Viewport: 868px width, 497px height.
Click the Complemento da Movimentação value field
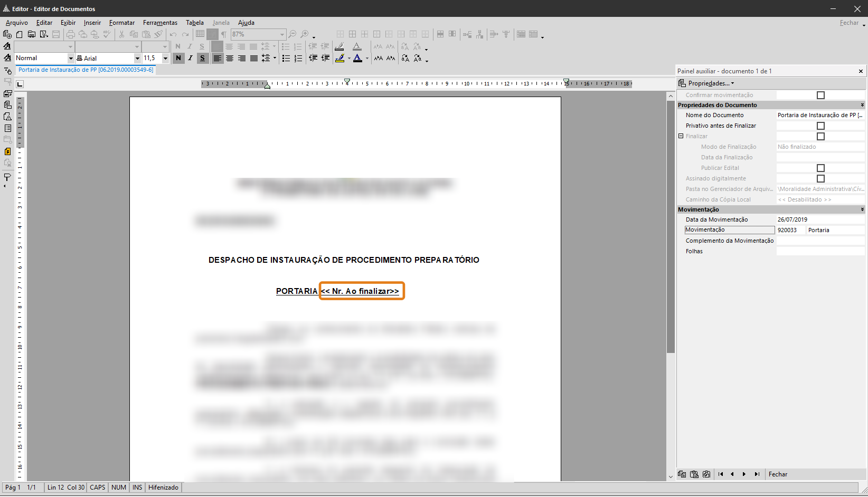click(820, 241)
